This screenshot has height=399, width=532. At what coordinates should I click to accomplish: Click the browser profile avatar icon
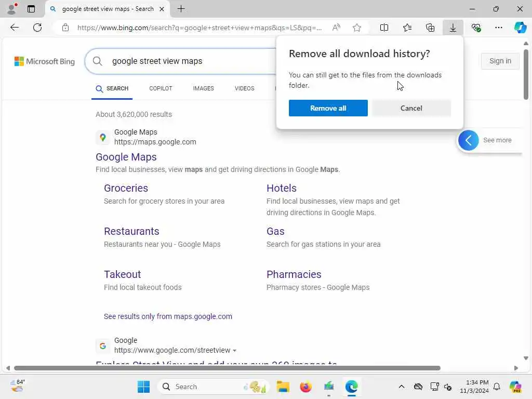(x=11, y=8)
